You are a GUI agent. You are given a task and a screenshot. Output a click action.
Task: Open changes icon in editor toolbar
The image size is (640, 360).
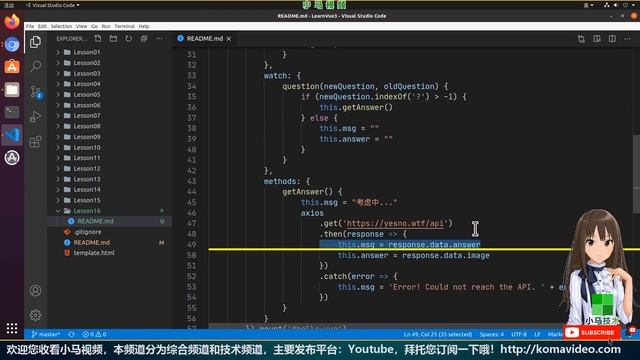pyautogui.click(x=581, y=39)
